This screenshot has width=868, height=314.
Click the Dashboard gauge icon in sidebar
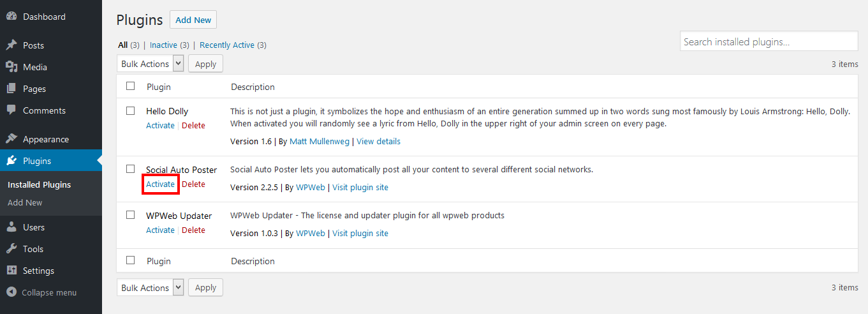[11, 17]
